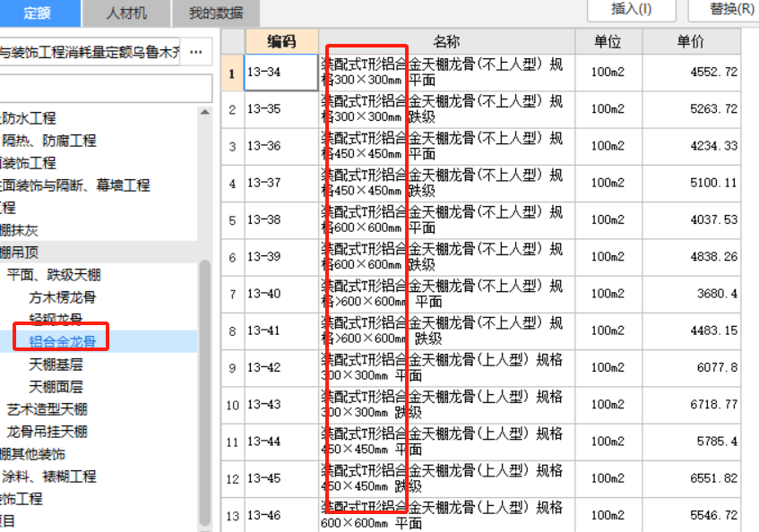Image resolution: width=759 pixels, height=532 pixels.
Task: Click the 名称 column header
Action: 446,41
